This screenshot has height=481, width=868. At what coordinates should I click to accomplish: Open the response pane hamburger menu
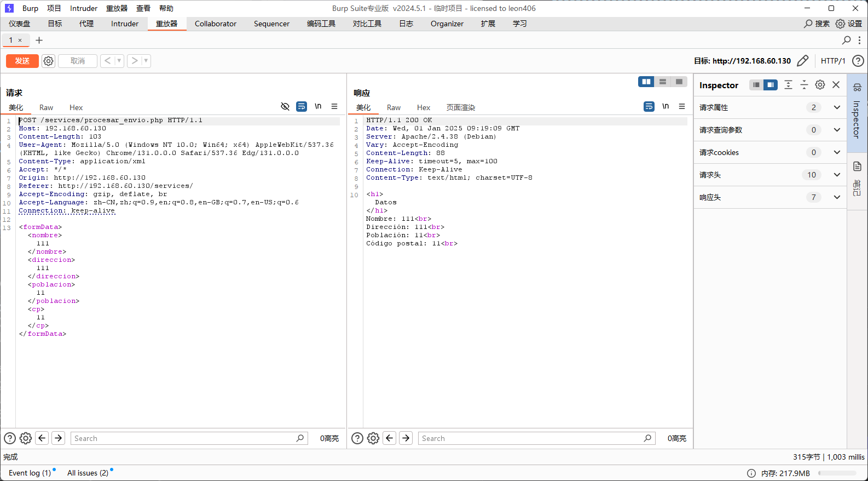click(682, 106)
